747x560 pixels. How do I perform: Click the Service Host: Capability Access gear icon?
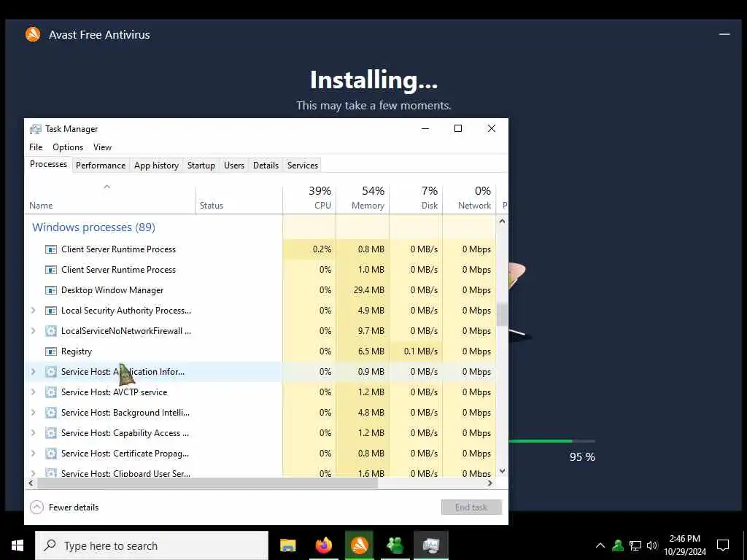tap(51, 433)
